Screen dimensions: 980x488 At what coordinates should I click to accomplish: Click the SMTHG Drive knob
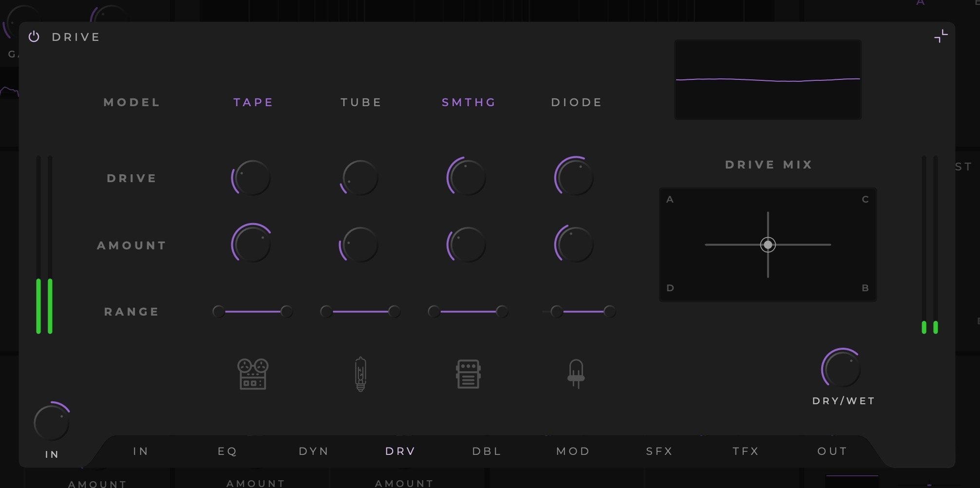click(x=467, y=178)
